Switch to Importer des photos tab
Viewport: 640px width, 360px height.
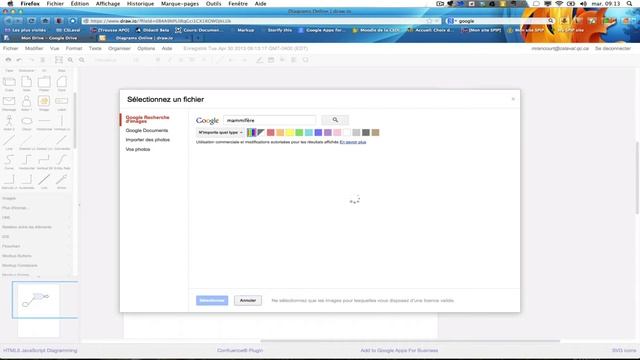(147, 140)
